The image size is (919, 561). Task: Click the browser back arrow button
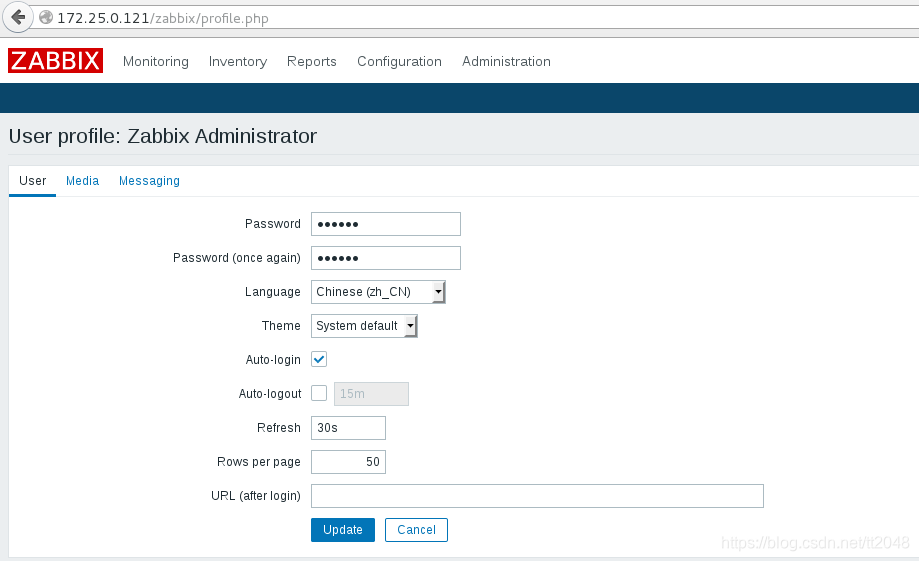pyautogui.click(x=18, y=18)
